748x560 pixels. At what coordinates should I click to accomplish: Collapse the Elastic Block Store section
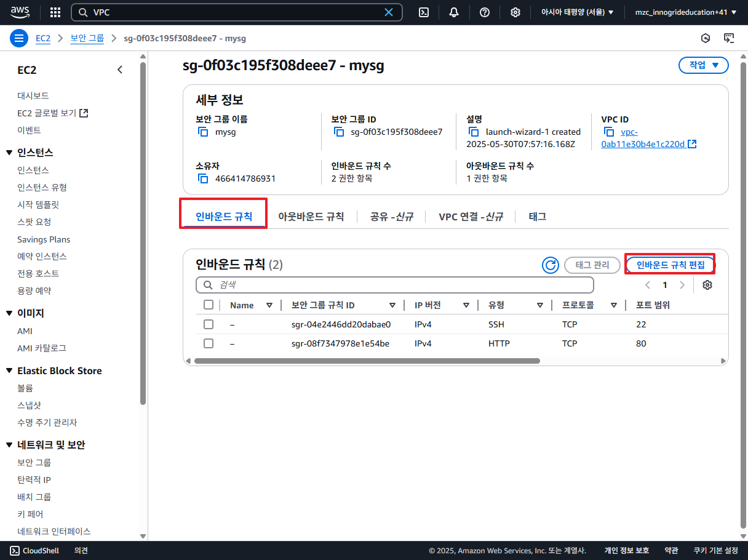[9, 370]
